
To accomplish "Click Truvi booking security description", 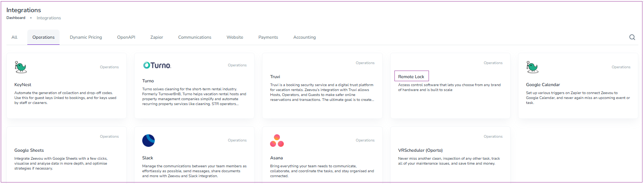I will click(x=322, y=92).
